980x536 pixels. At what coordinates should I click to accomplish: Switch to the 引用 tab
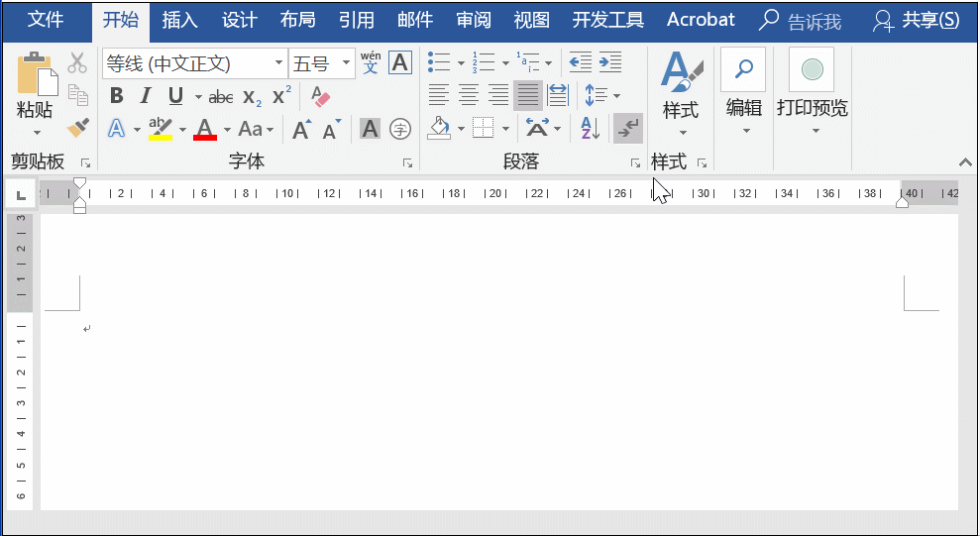pos(357,20)
